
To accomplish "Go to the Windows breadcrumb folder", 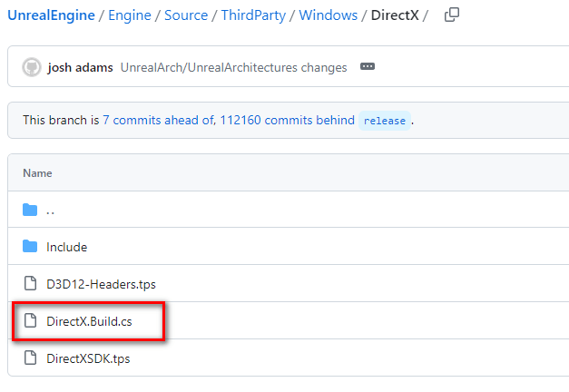I will click(329, 15).
